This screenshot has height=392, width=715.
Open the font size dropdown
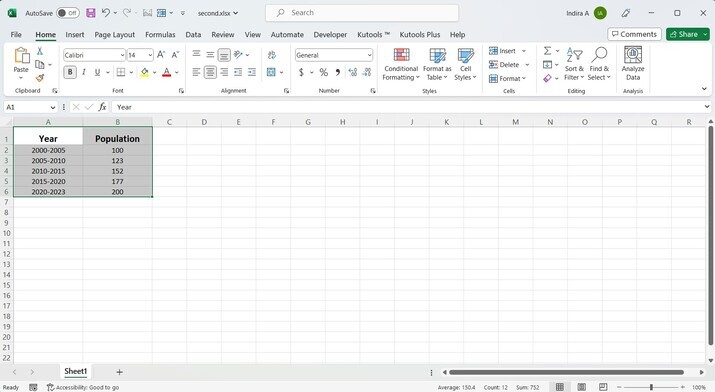(x=150, y=55)
